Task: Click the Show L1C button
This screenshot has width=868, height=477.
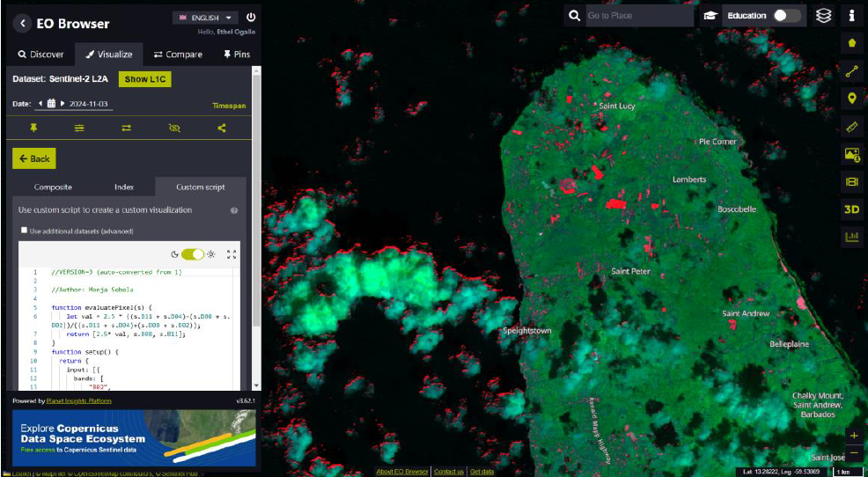Action: (144, 79)
